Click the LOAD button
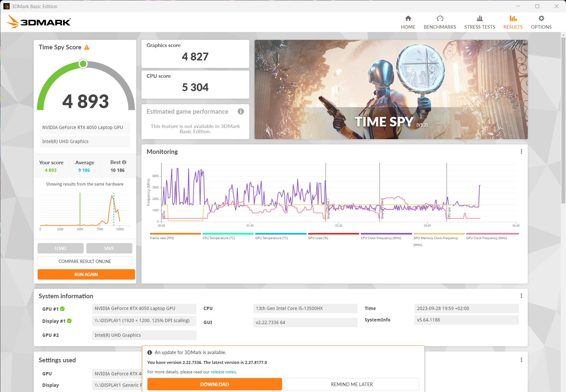566x392 pixels. tap(60, 248)
